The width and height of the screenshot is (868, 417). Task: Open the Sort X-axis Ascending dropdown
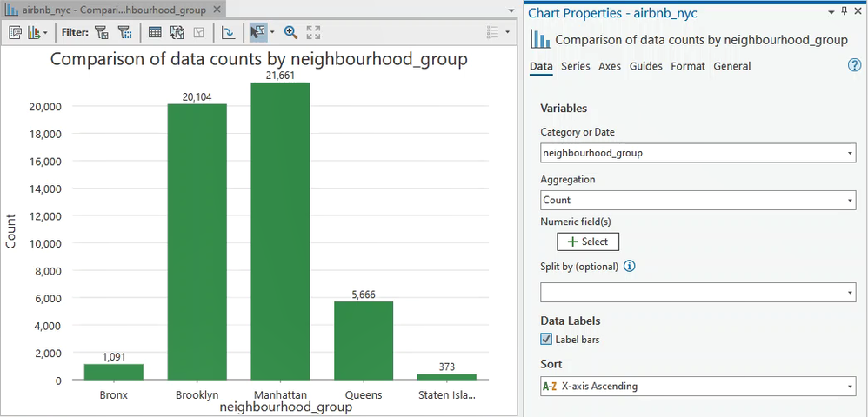click(x=698, y=387)
